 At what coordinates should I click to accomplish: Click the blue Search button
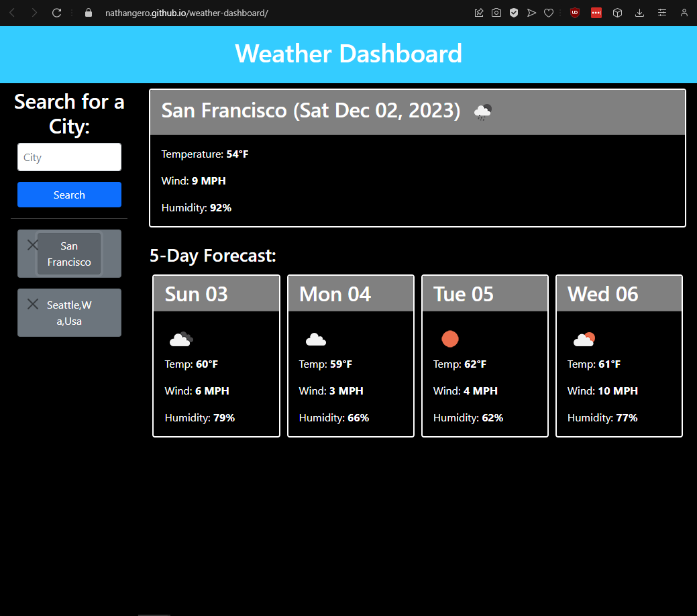69,195
